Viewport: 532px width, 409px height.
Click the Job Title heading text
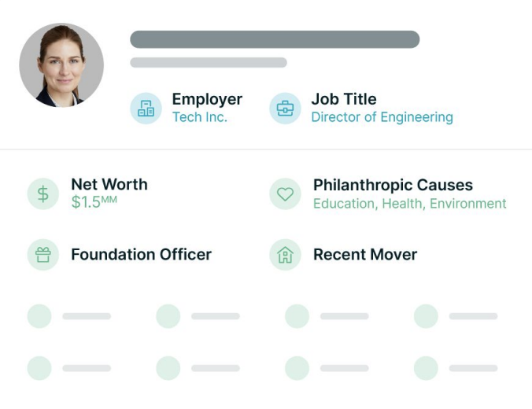343,99
